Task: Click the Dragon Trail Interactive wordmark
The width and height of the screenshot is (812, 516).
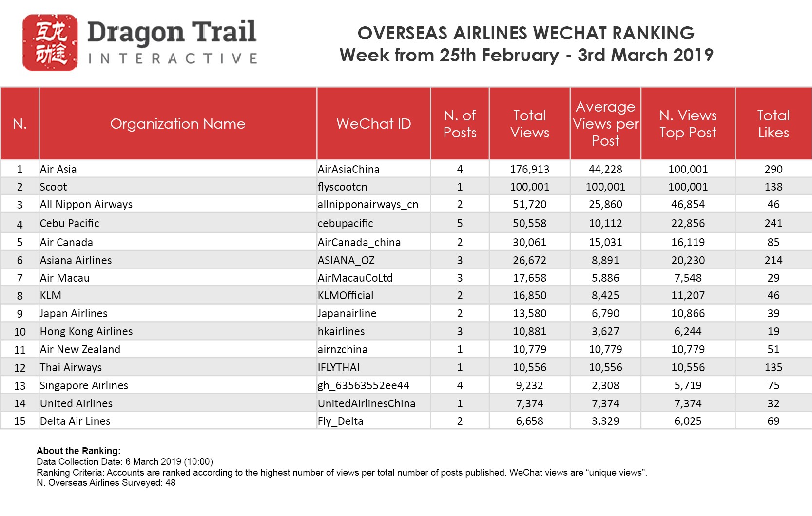Action: tap(172, 42)
